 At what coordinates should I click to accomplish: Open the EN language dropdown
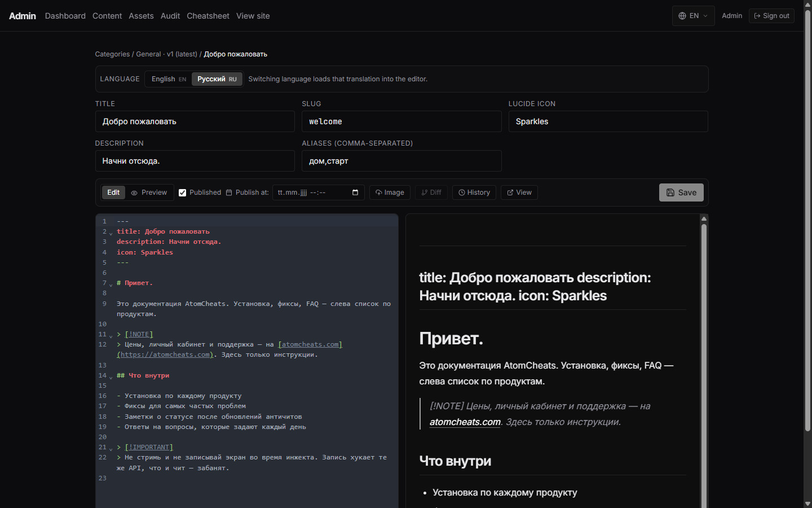tap(693, 16)
